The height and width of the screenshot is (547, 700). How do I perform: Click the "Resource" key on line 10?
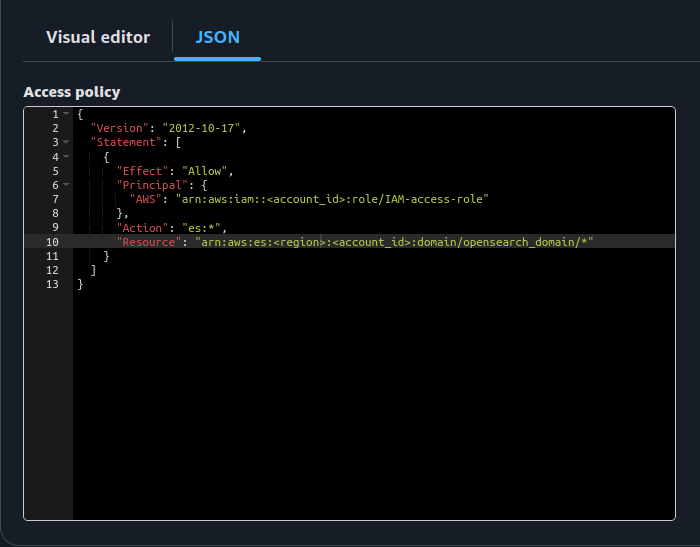[x=149, y=242]
